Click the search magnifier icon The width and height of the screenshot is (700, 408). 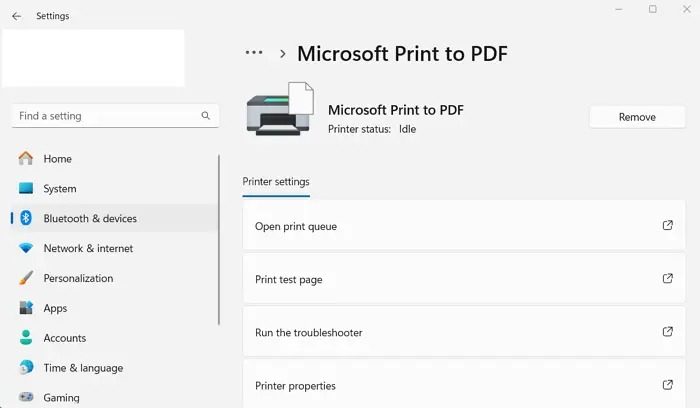pos(206,116)
